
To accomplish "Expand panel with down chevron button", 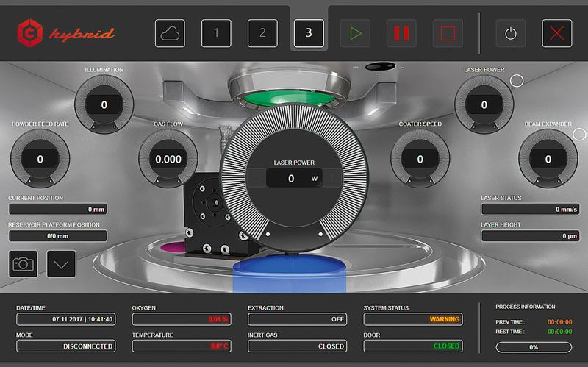I will pos(61,264).
